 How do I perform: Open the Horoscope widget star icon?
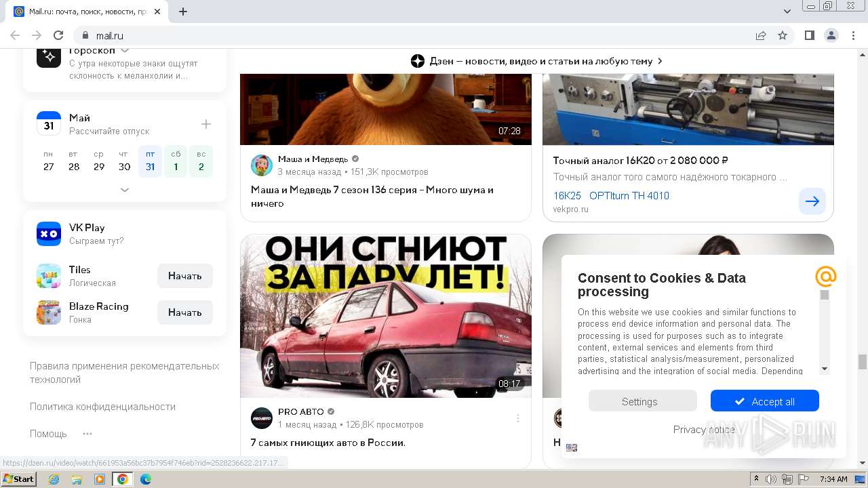pos(49,57)
